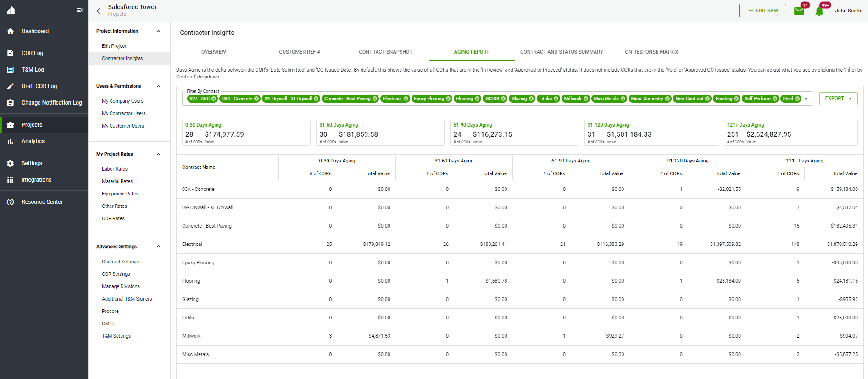This screenshot has height=379, width=868.
Task: Remove the Concrete - Best Paving chip
Action: pos(375,99)
